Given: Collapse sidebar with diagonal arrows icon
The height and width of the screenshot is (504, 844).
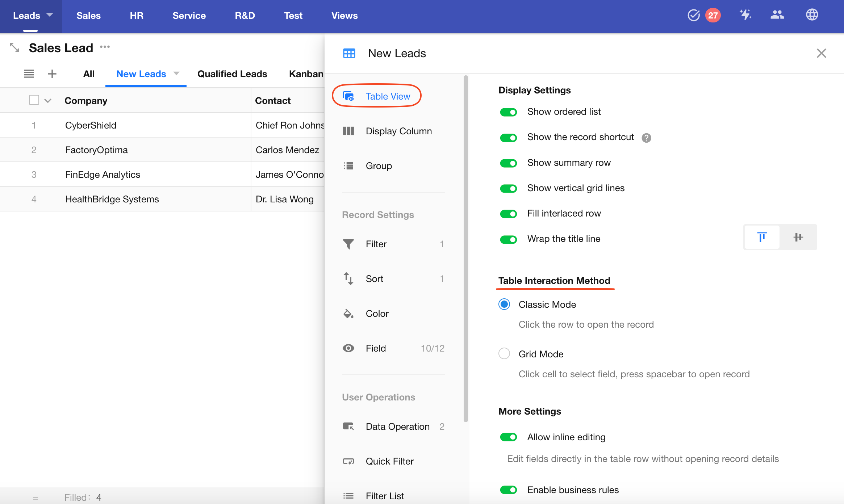Looking at the screenshot, I should (x=14, y=47).
